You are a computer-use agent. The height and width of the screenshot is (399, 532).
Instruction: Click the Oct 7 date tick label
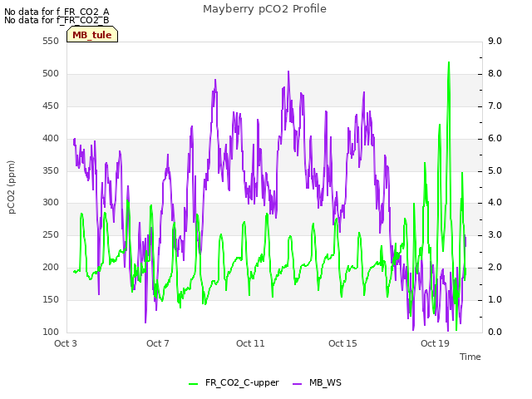click(x=158, y=343)
